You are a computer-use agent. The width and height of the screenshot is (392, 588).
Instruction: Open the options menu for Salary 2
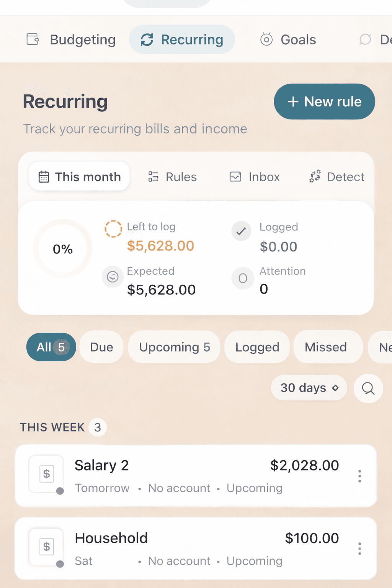coord(359,476)
